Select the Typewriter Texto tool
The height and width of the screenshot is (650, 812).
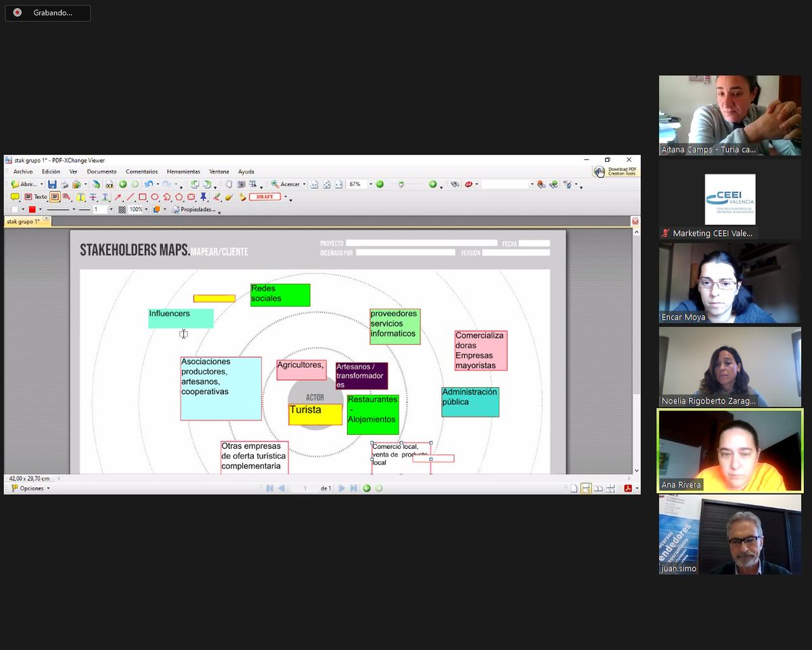36,197
